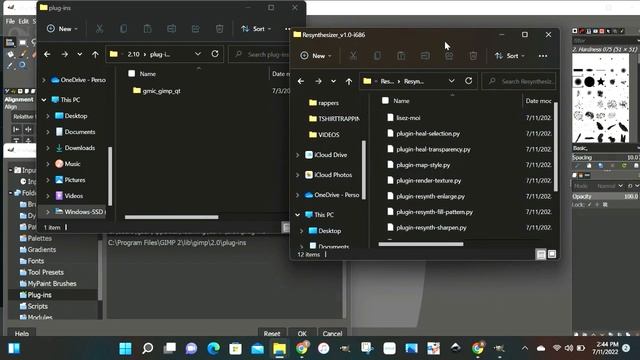
Task: Refresh the Resynthesizer folder view
Action: click(x=469, y=81)
